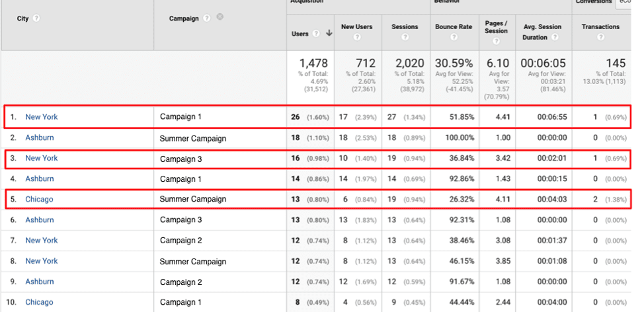Open the Users column help icon
This screenshot has width=644, height=312.
click(x=316, y=34)
